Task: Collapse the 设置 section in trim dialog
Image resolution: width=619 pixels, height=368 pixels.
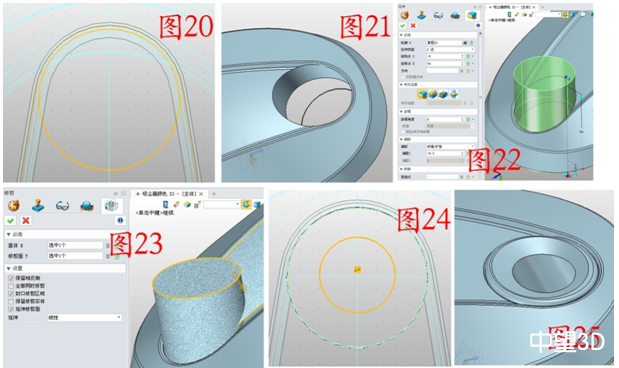Action: click(9, 268)
